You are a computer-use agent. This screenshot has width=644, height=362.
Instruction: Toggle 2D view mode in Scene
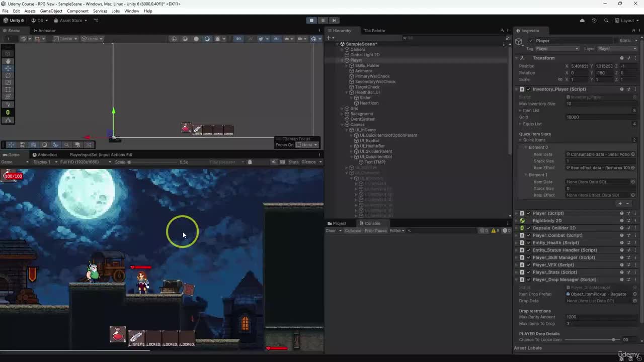coord(238,39)
